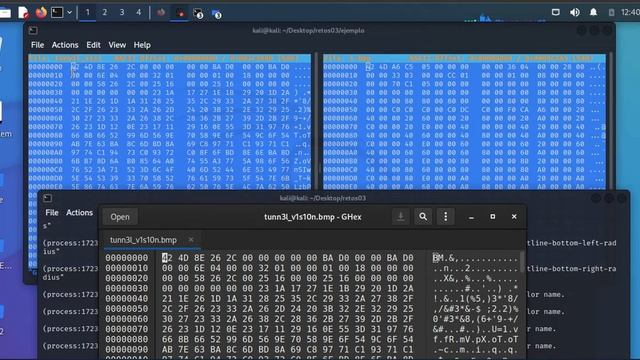Viewport: 640px width, 360px height.
Task: Show notifications bell in panel
Action: click(x=593, y=12)
